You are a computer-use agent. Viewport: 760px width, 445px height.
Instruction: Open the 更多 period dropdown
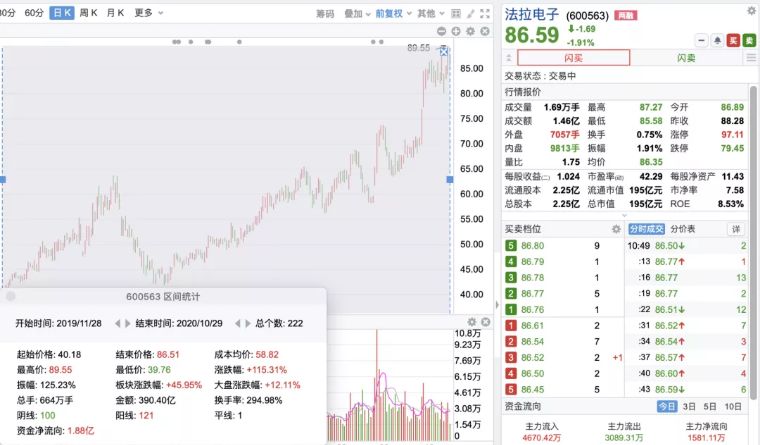(x=149, y=13)
